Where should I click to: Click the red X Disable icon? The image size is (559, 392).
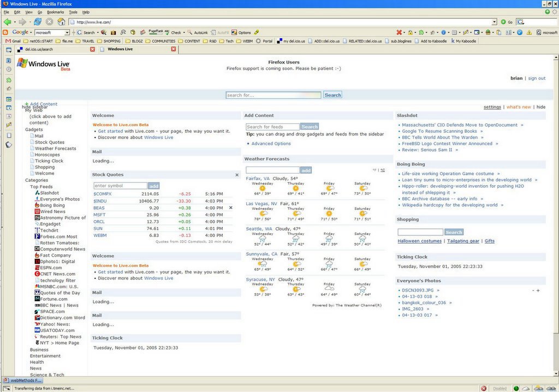399,32
